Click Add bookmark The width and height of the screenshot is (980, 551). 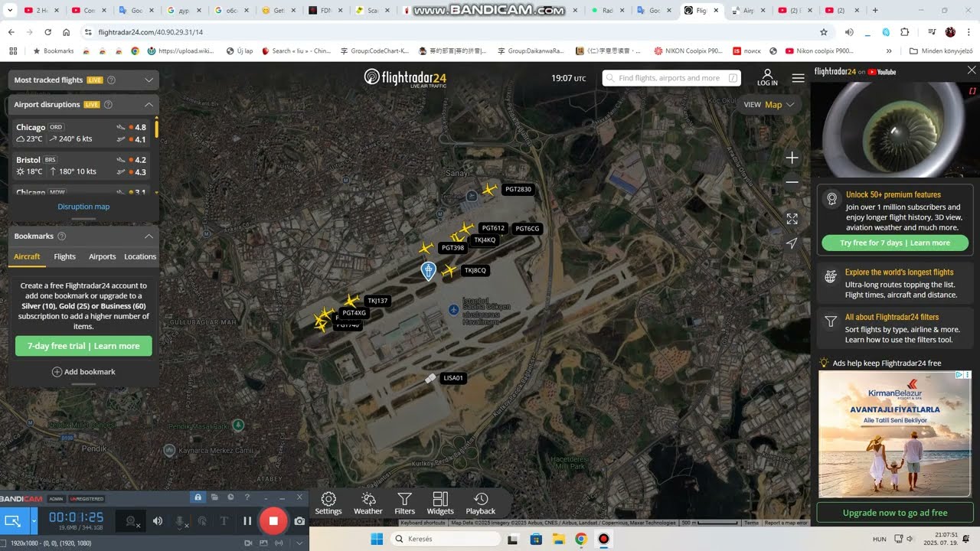tap(83, 372)
